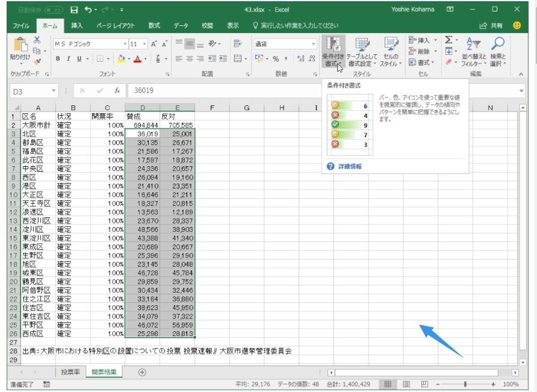Apply Comma Style number format

(x=286, y=59)
